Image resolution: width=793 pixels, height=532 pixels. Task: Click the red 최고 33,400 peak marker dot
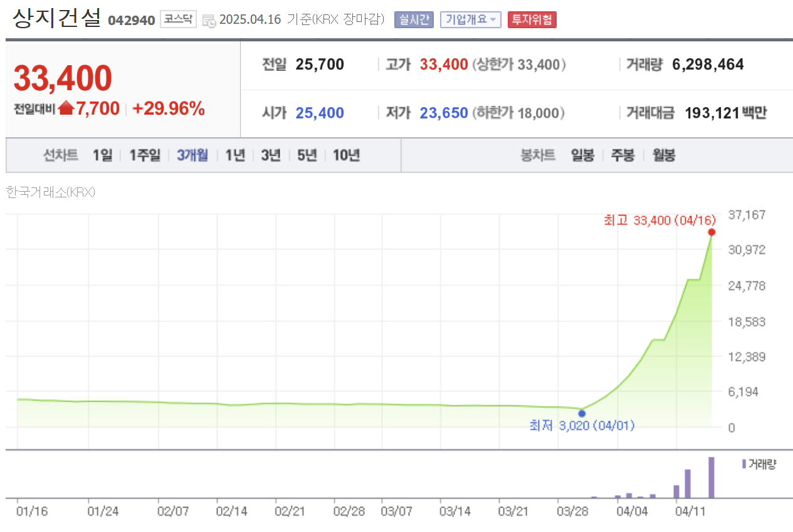(712, 232)
